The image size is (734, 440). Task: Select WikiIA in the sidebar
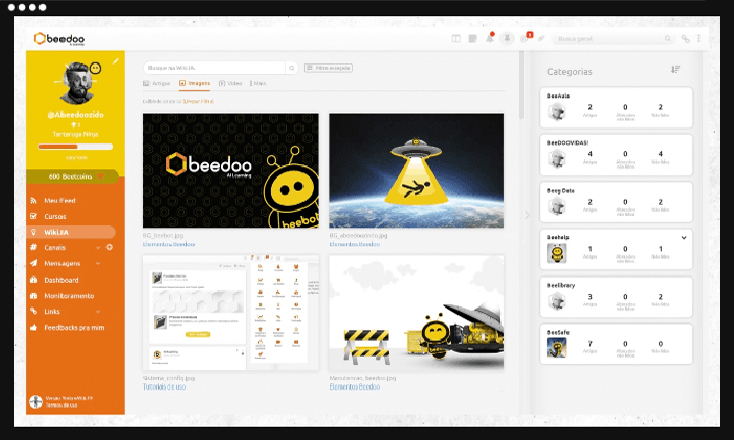(x=71, y=232)
